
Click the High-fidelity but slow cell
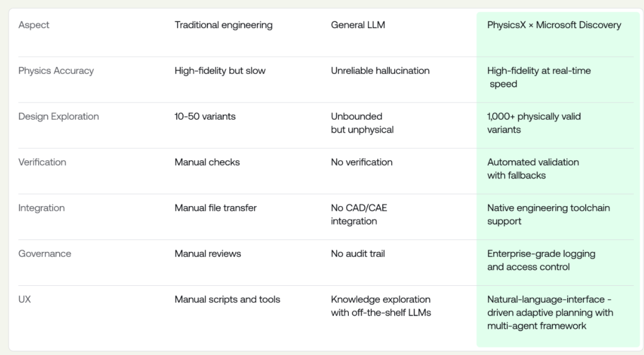[x=219, y=71]
